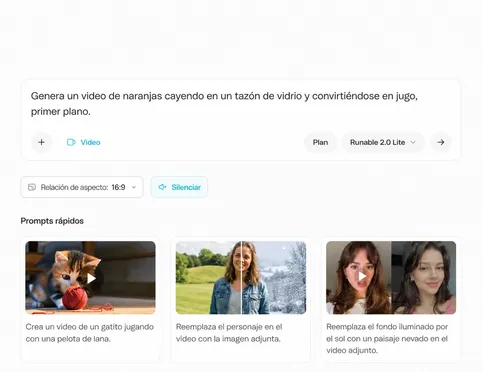Click inside the orange juice prompt text field

coord(224,104)
